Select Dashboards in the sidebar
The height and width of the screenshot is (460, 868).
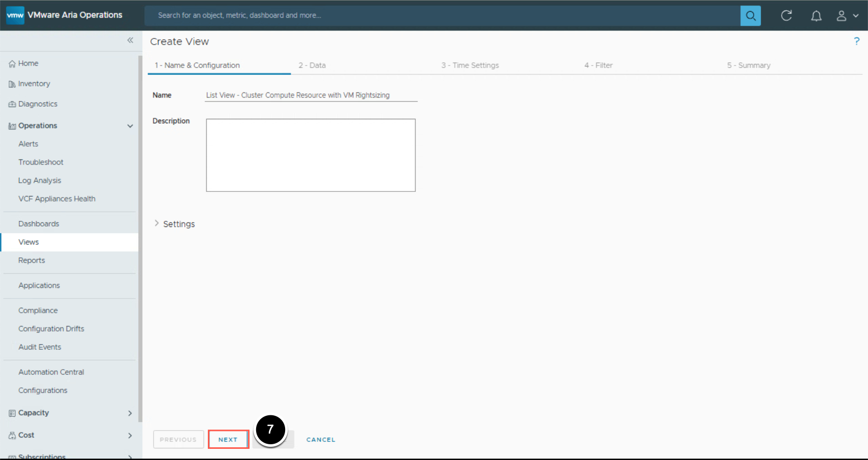tap(39, 224)
